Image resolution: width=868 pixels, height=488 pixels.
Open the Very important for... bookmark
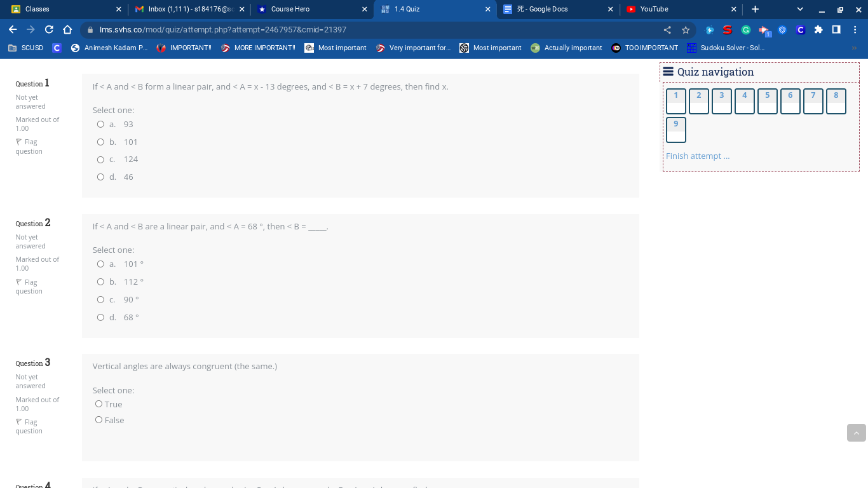pos(414,48)
